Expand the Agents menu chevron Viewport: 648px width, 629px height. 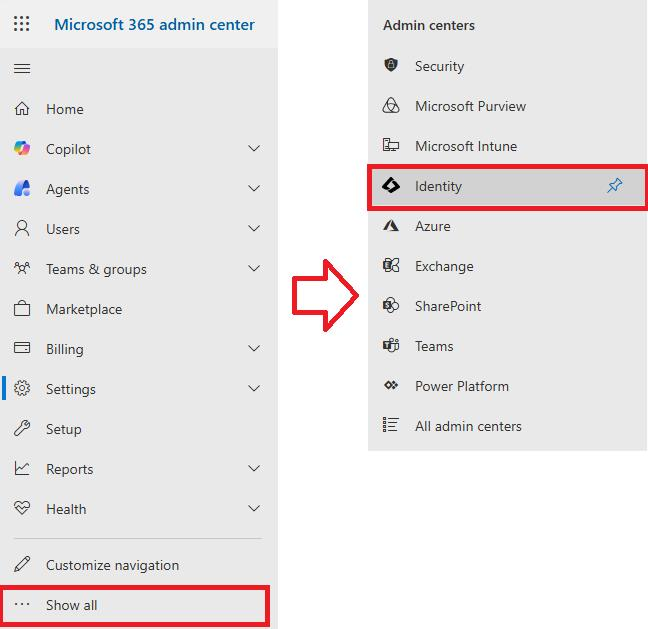[x=254, y=188]
